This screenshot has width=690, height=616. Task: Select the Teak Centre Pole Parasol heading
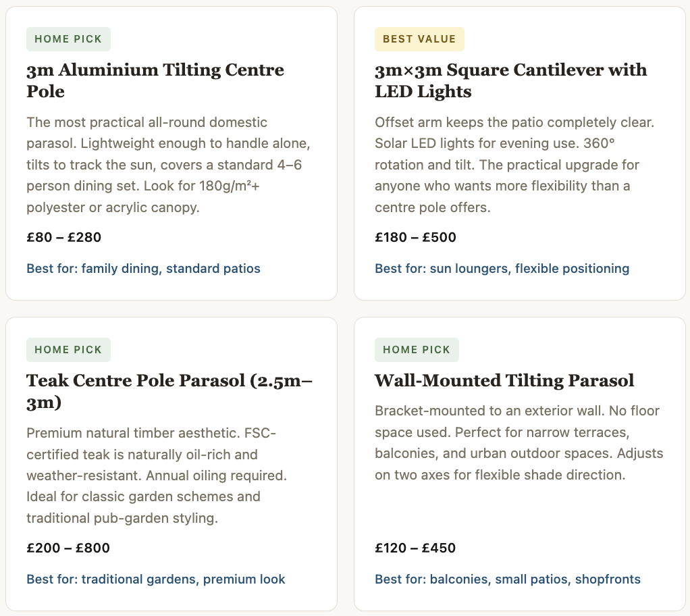[169, 391]
